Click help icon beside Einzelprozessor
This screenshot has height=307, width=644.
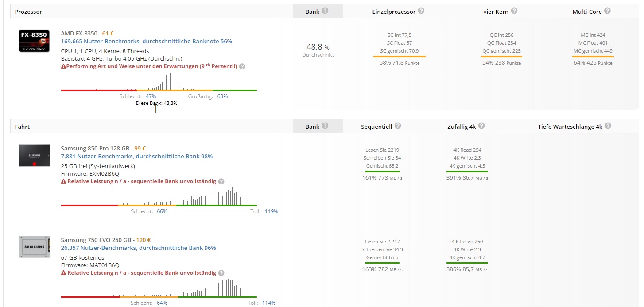click(x=421, y=11)
